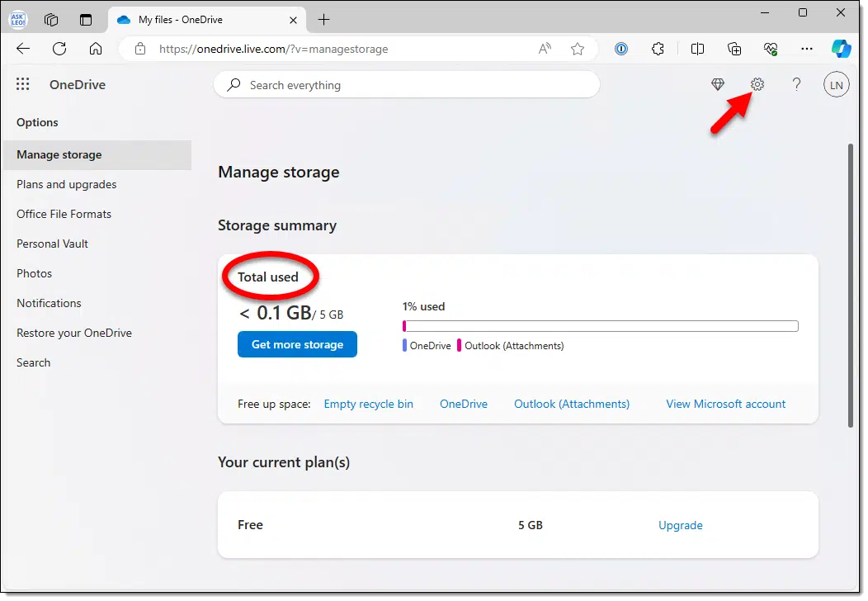The image size is (868, 601).
Task: Select Manage storage in Options
Action: coord(97,155)
